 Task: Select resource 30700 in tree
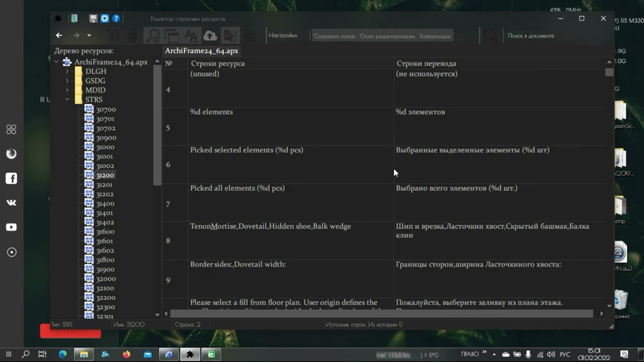pos(106,109)
